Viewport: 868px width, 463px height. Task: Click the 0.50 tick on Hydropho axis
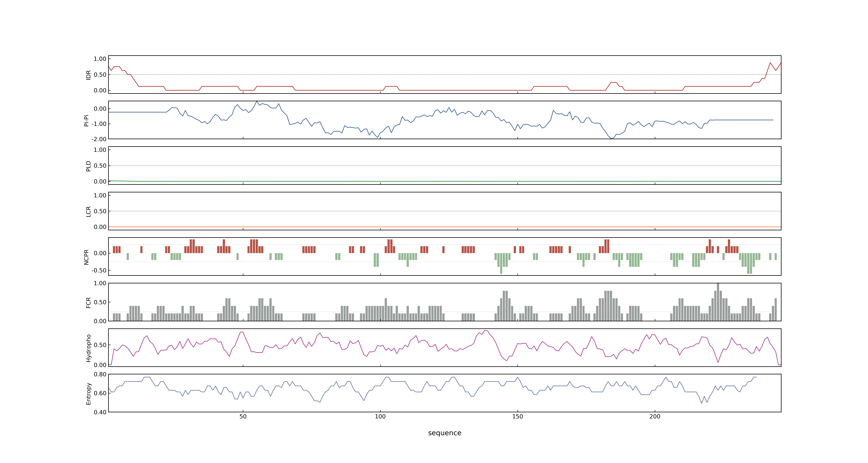(100, 345)
